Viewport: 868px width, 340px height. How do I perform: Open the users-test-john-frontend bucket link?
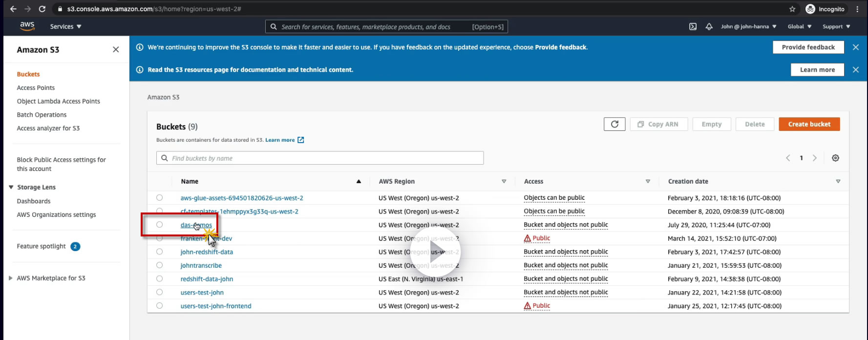pos(216,306)
